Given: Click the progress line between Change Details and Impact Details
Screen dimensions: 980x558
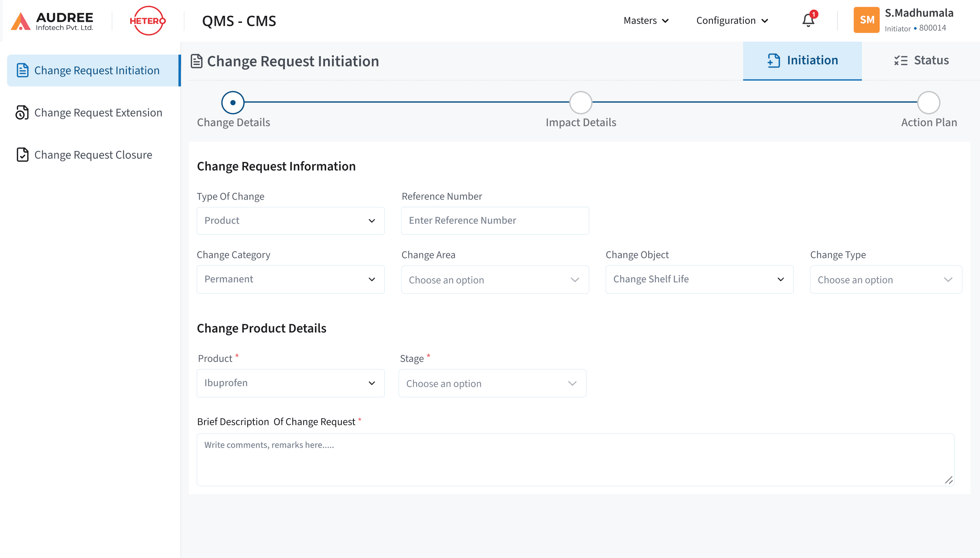Looking at the screenshot, I should pos(406,102).
